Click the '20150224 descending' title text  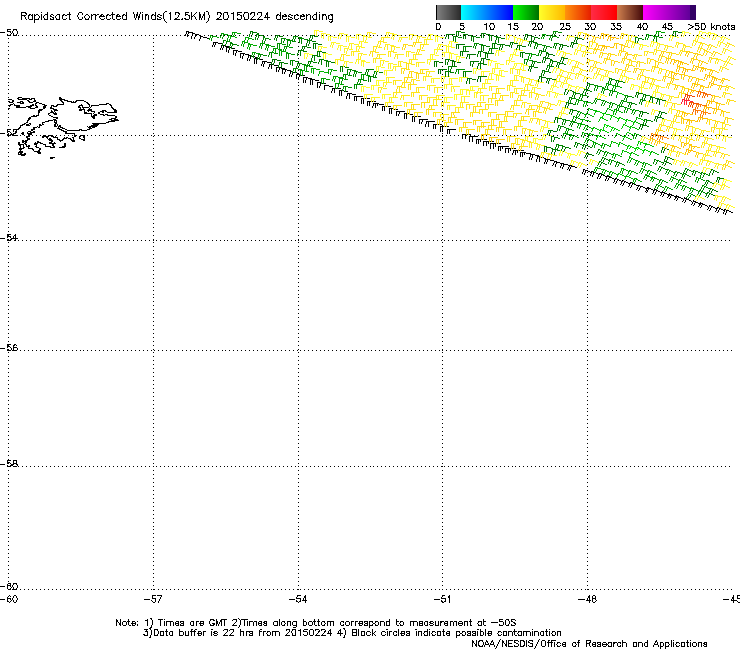pyautogui.click(x=275, y=17)
